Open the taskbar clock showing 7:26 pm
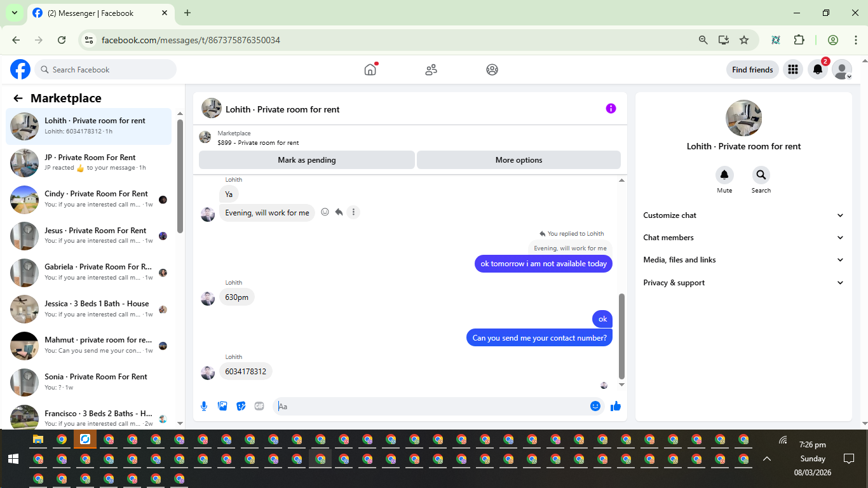 [813, 459]
